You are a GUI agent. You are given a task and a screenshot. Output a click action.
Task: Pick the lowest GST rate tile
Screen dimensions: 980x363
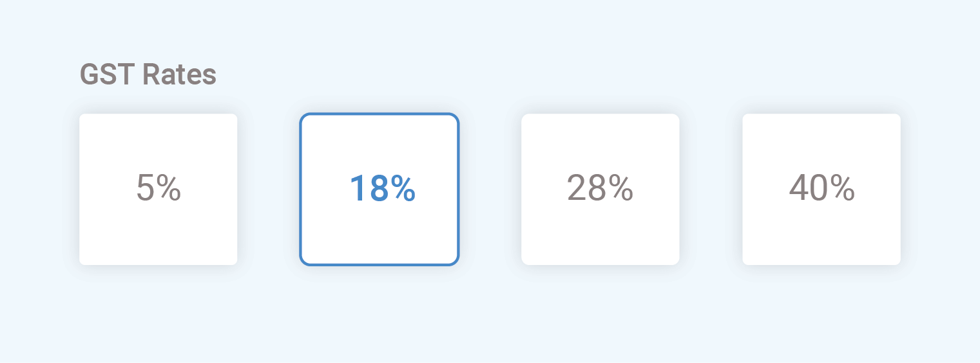click(158, 189)
